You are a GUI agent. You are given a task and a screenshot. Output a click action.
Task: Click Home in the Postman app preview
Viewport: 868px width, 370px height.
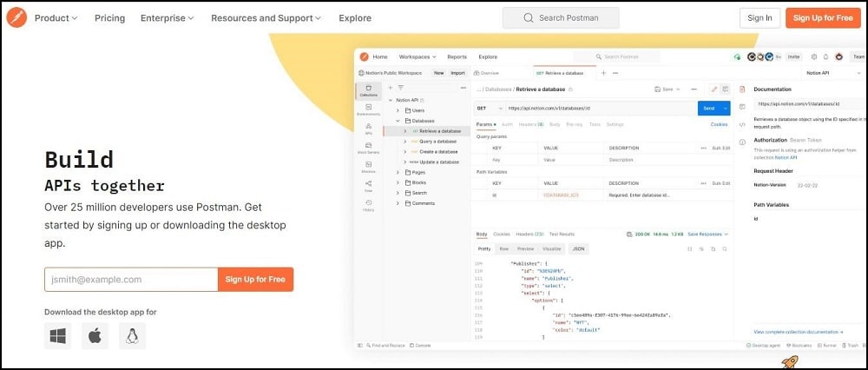click(x=380, y=56)
